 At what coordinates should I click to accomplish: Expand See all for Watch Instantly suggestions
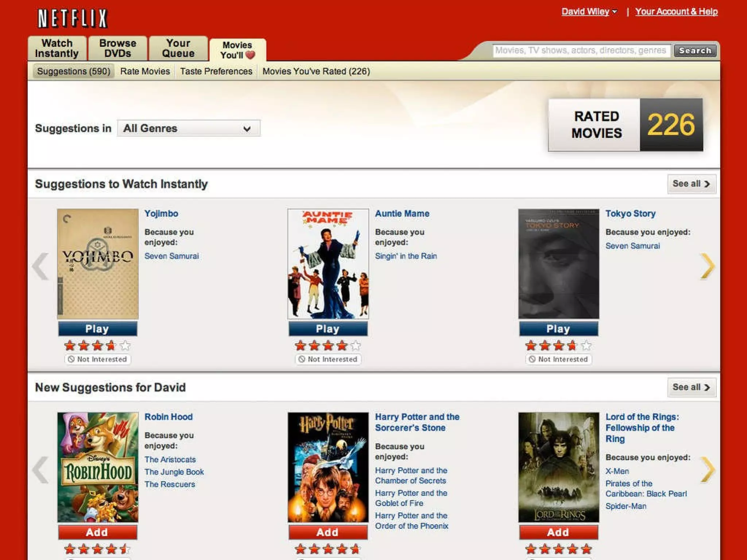(x=691, y=184)
